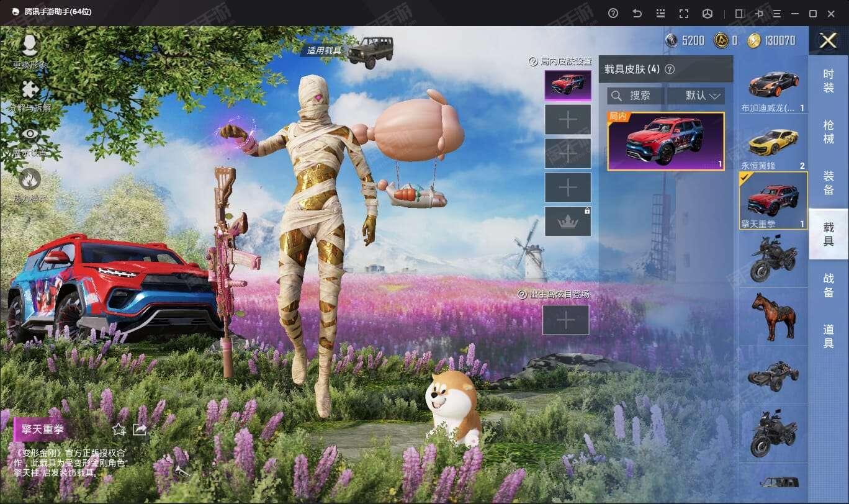The width and height of the screenshot is (849, 504).
Task: Pin the window with the pin icon
Action: coord(758,12)
